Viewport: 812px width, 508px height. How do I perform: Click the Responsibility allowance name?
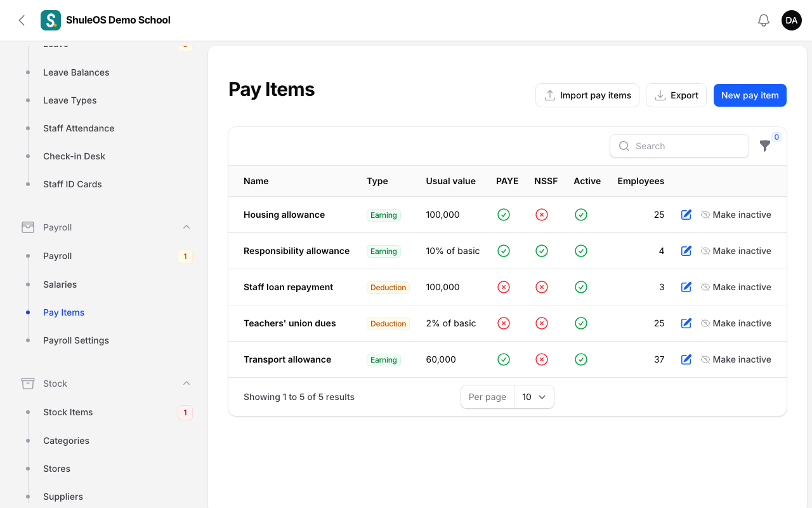(x=296, y=251)
